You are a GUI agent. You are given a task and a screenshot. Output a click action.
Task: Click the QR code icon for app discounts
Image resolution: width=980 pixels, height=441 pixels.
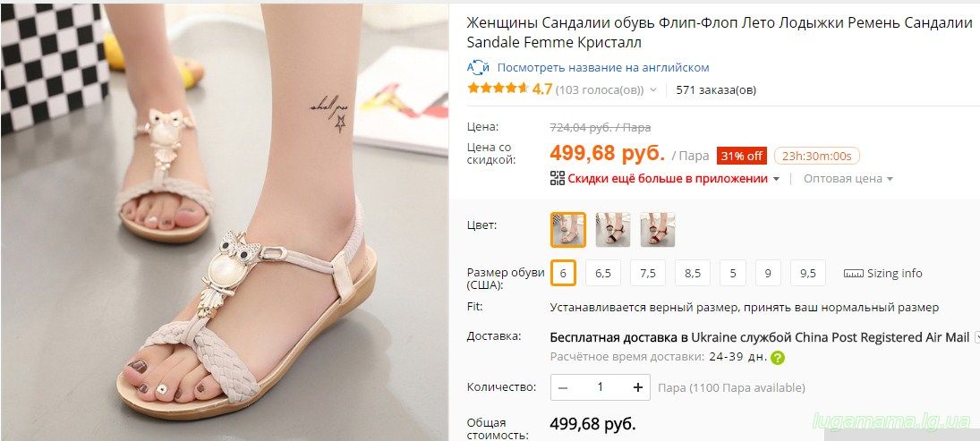(x=557, y=179)
